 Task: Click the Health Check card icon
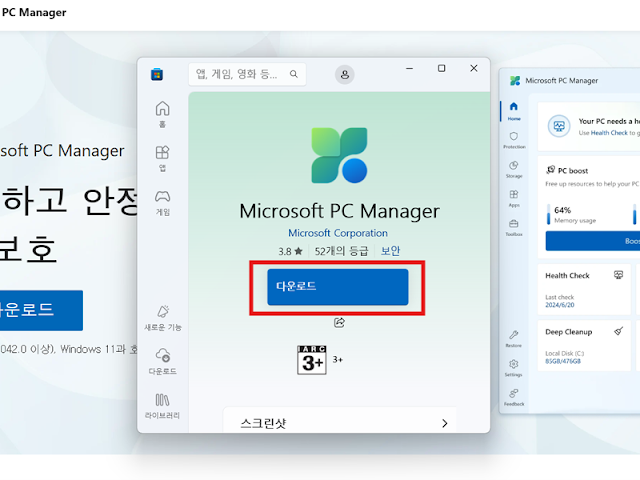pos(618,275)
